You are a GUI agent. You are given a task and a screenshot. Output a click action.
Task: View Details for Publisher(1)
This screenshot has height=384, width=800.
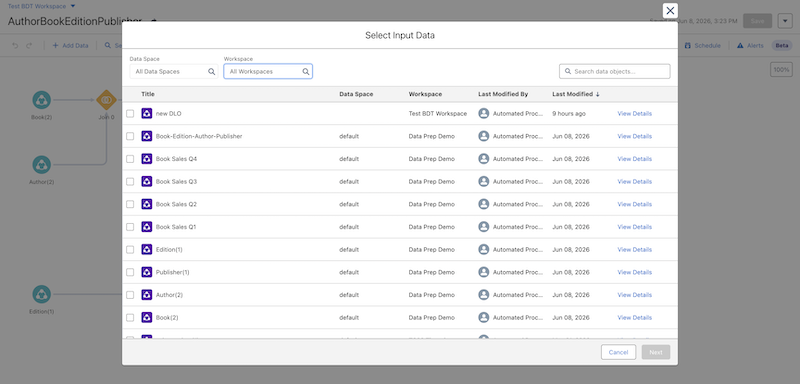(x=635, y=272)
